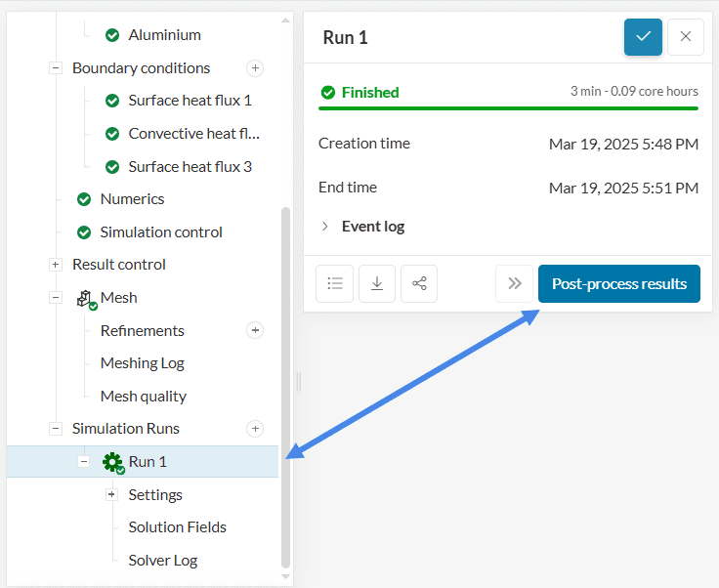Add a new boundary condition
The image size is (719, 588).
point(255,68)
